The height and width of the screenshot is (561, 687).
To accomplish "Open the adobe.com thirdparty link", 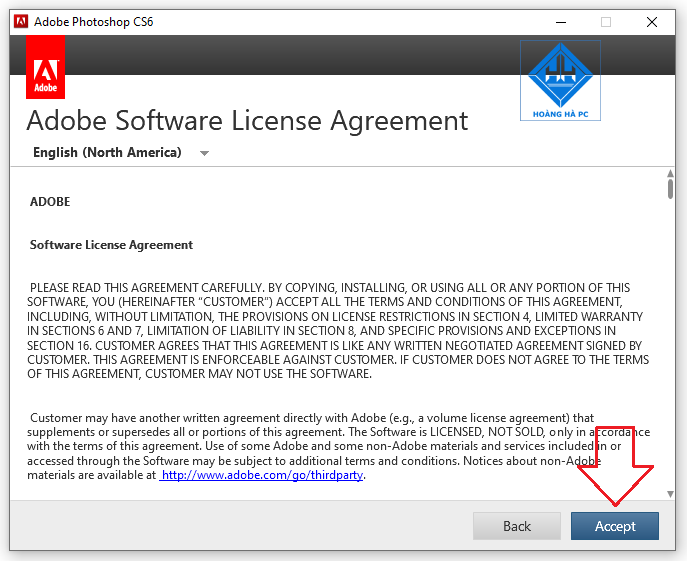I will (262, 475).
